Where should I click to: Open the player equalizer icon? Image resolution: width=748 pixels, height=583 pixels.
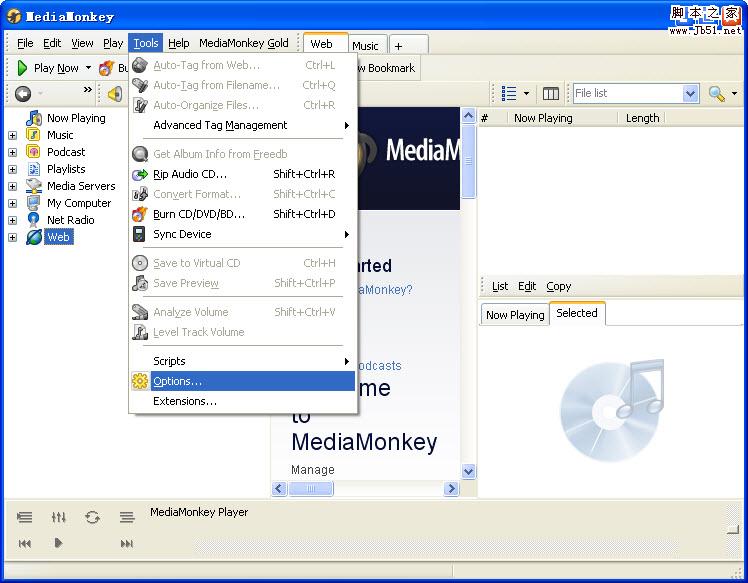[59, 517]
